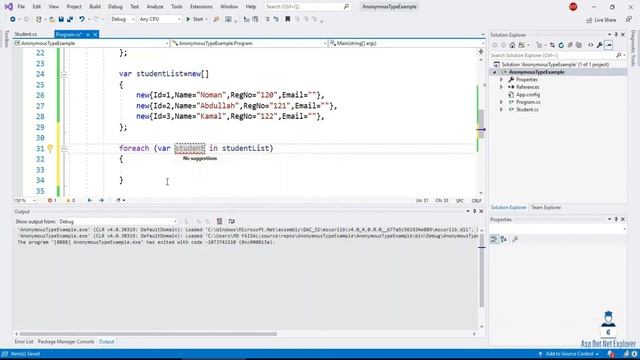Click Add to Source Control in status bar

coord(569,354)
